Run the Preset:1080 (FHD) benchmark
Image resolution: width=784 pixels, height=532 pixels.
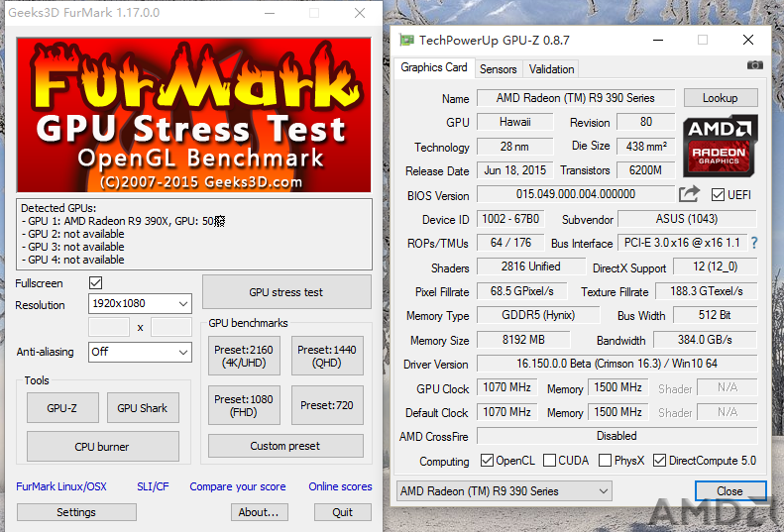pos(244,405)
